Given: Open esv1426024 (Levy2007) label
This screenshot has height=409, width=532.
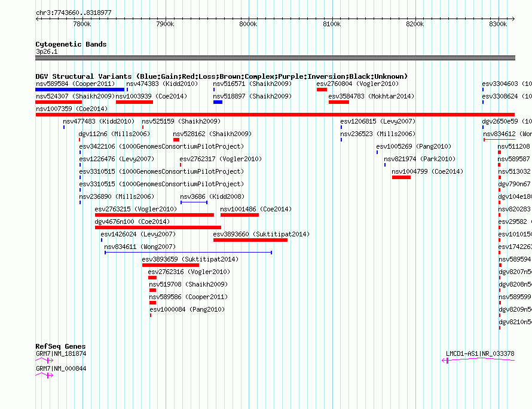Looking at the screenshot, I should coord(138,234).
